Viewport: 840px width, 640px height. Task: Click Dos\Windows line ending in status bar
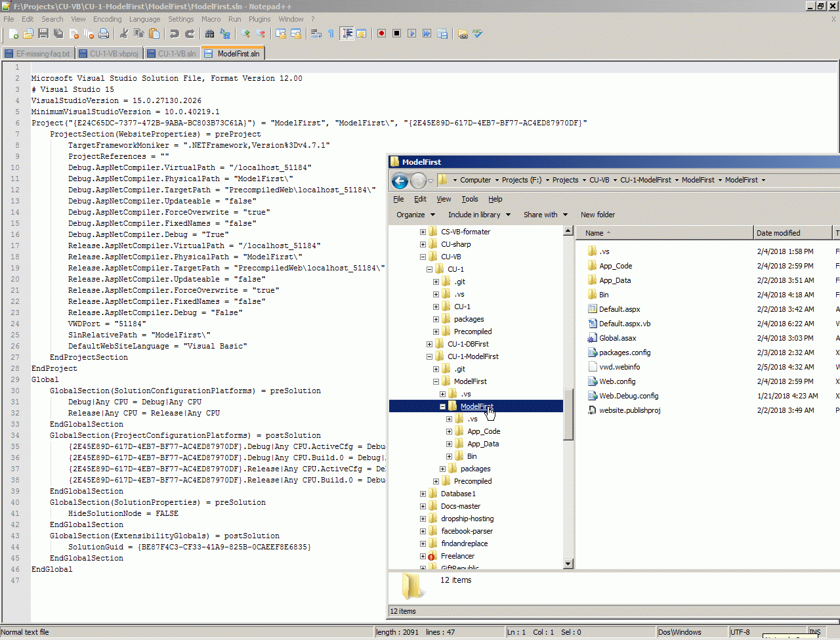pyautogui.click(x=679, y=632)
